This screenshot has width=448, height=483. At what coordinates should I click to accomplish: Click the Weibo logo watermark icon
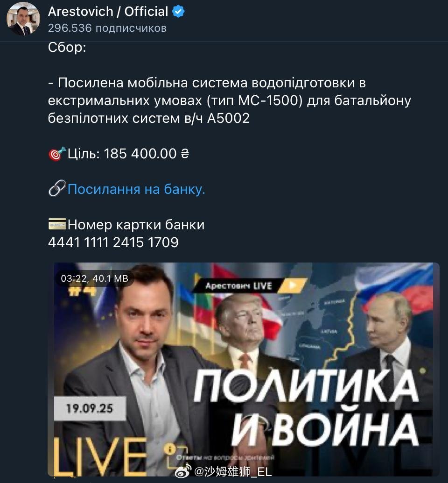click(183, 471)
